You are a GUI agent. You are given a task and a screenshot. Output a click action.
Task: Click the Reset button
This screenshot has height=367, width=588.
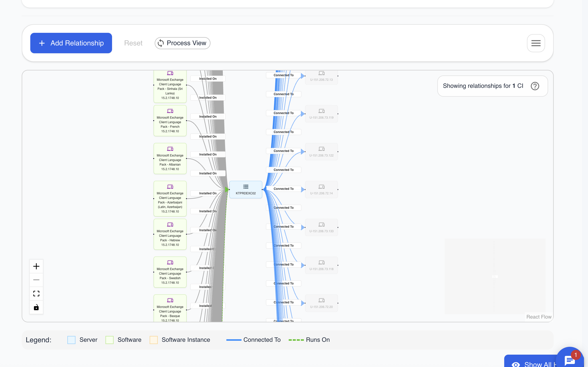pyautogui.click(x=133, y=43)
